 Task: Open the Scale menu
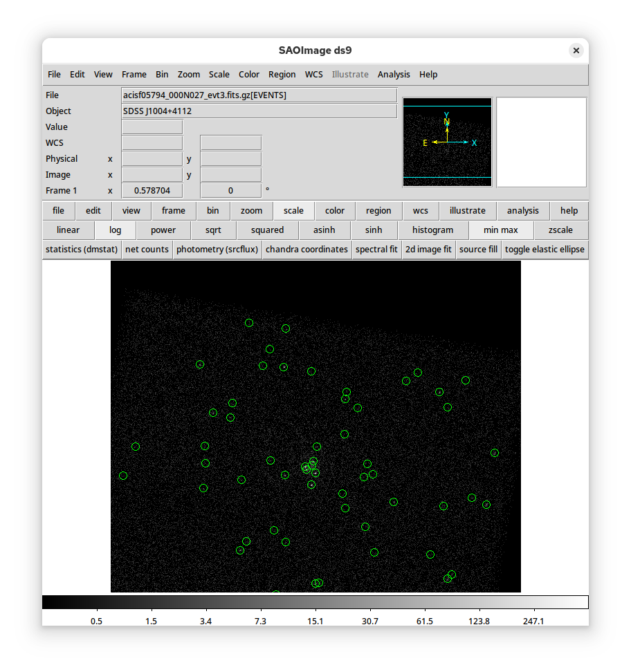pyautogui.click(x=219, y=75)
